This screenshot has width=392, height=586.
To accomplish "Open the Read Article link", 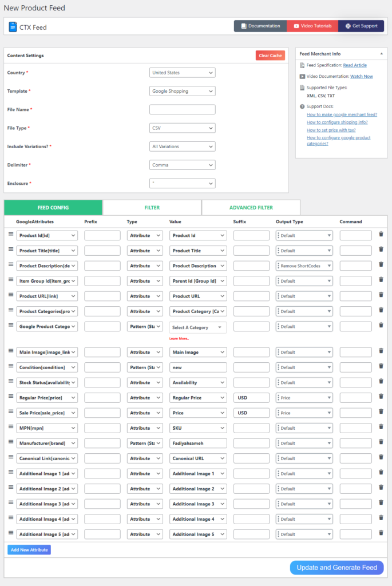I will [x=355, y=65].
